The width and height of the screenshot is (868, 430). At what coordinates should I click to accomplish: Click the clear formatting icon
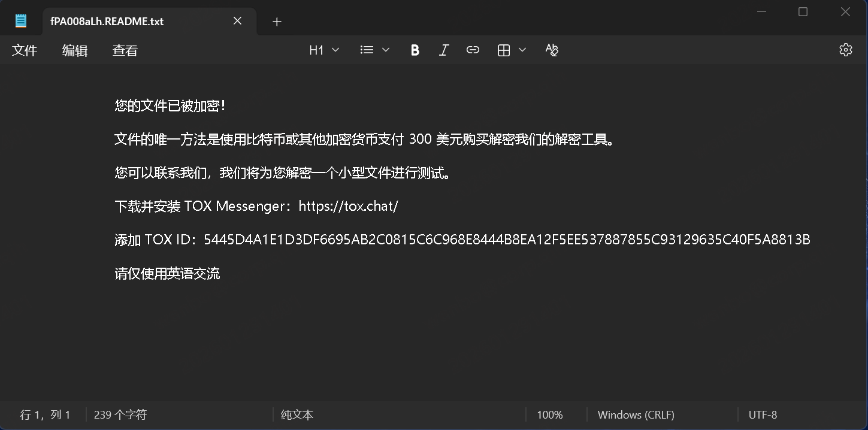coord(552,50)
